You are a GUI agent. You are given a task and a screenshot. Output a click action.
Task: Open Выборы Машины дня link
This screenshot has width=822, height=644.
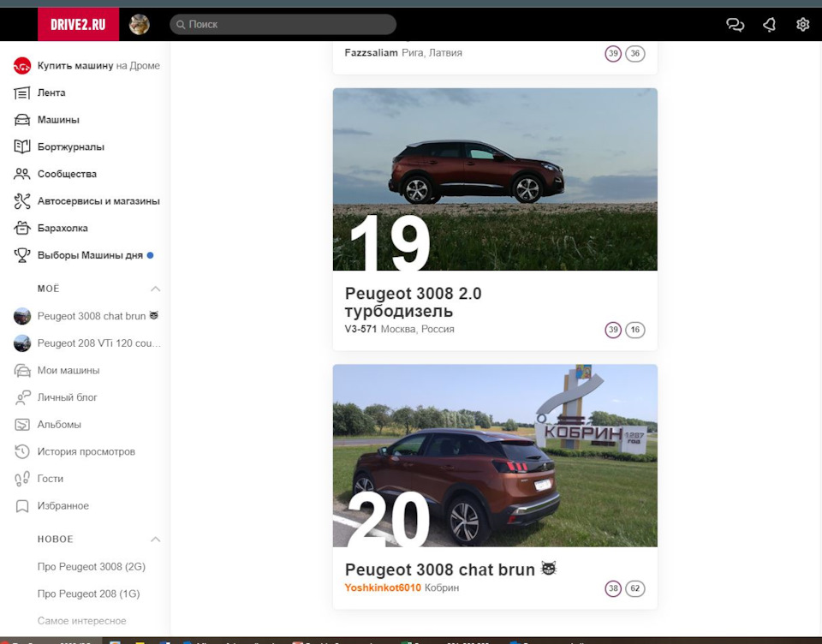point(90,255)
